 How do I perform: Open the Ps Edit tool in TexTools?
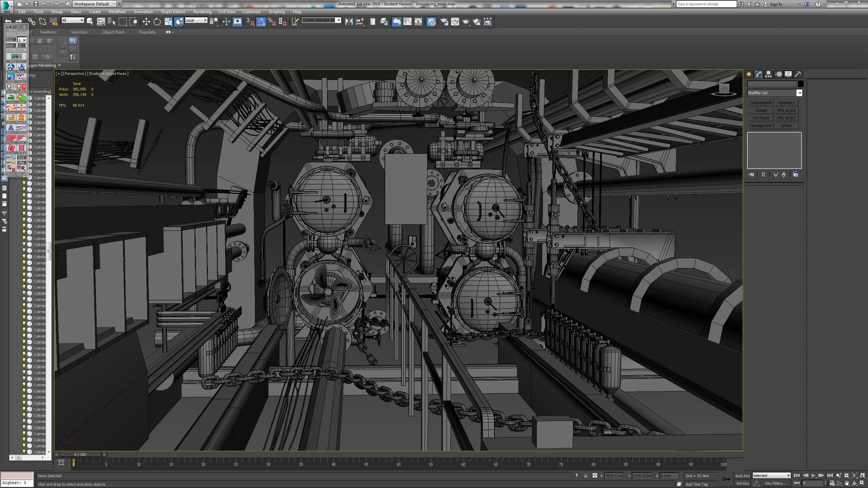[x=11, y=76]
